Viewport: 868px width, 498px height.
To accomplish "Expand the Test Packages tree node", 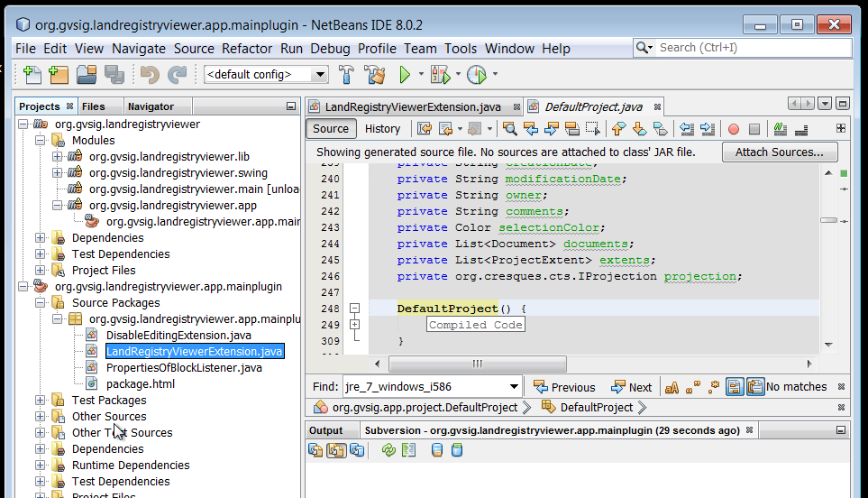I will click(x=41, y=401).
